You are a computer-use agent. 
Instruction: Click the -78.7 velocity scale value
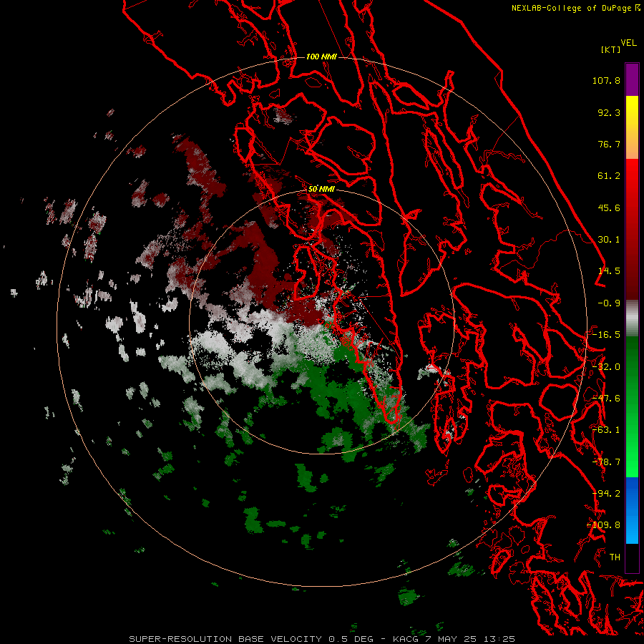(x=606, y=462)
